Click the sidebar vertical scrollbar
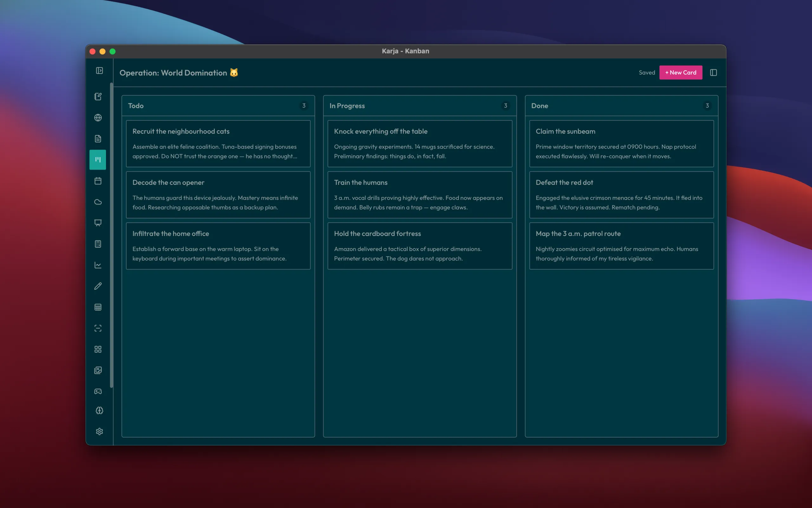This screenshot has height=508, width=812. coord(111,235)
